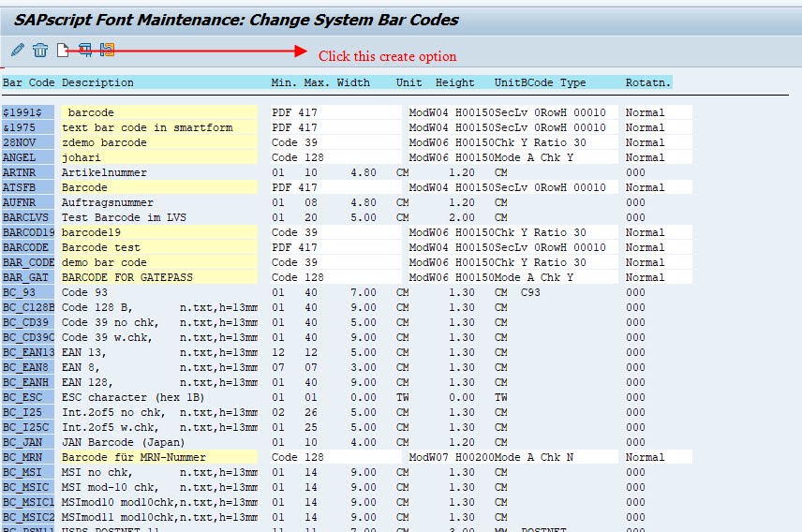The image size is (802, 532).
Task: Select the BARCLVS bar code ID
Action: pyautogui.click(x=28, y=217)
